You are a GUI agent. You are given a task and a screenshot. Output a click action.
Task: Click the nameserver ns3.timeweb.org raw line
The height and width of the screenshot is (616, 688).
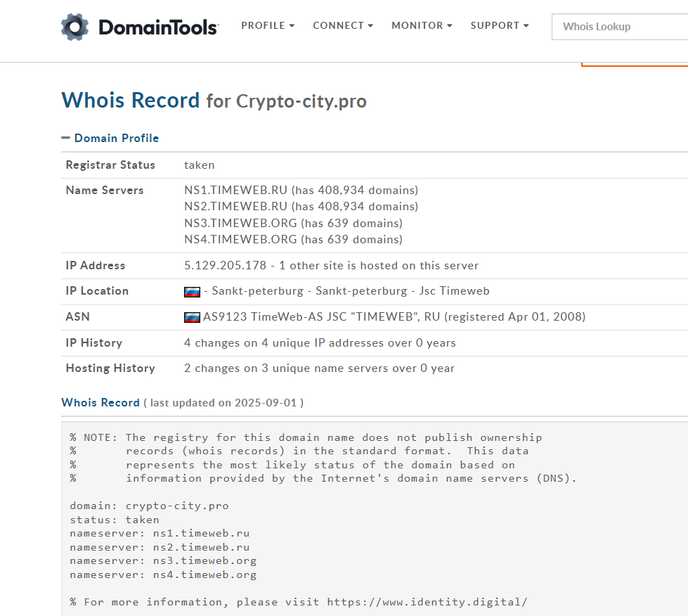coord(163,561)
